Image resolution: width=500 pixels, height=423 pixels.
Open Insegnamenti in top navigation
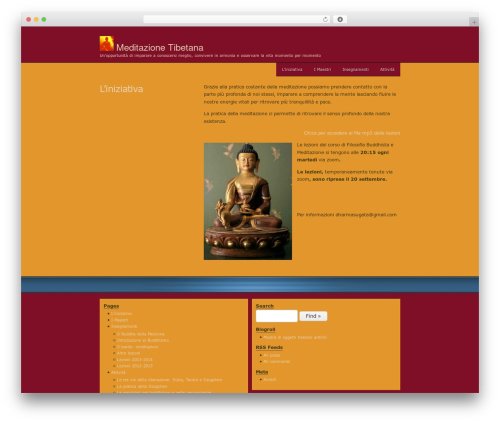tap(356, 69)
